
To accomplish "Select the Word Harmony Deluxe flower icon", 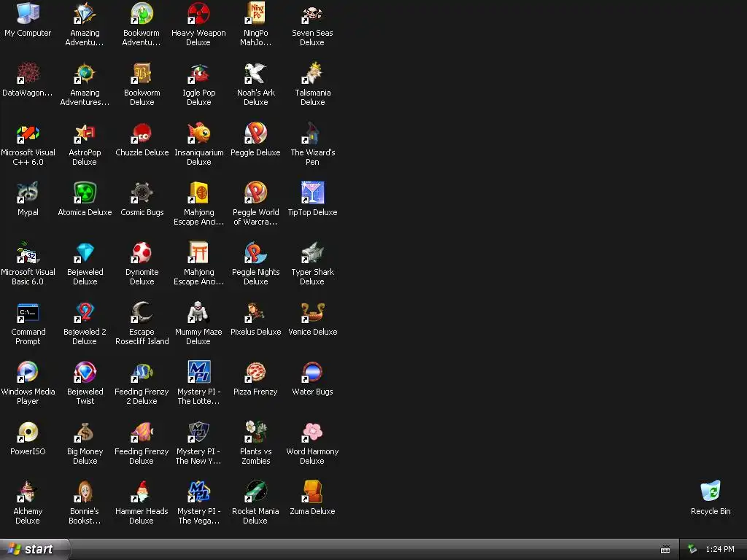I will click(312, 432).
